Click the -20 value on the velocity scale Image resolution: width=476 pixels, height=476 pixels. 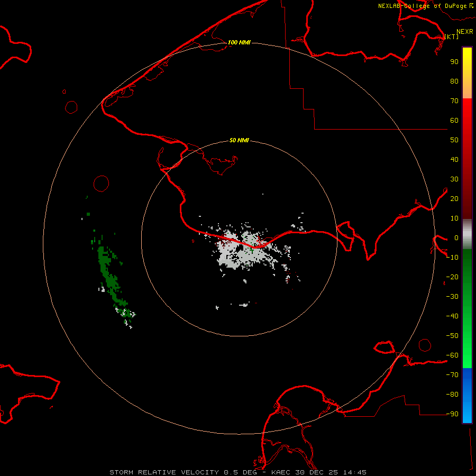452,277
